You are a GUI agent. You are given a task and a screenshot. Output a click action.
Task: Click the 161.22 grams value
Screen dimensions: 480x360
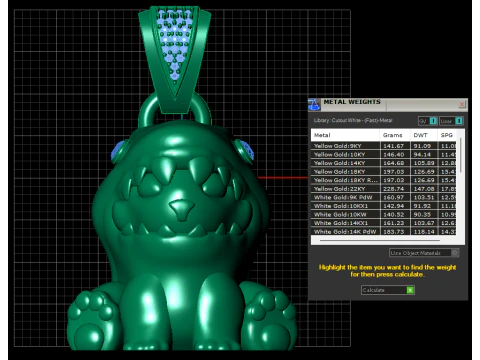tap(393, 223)
